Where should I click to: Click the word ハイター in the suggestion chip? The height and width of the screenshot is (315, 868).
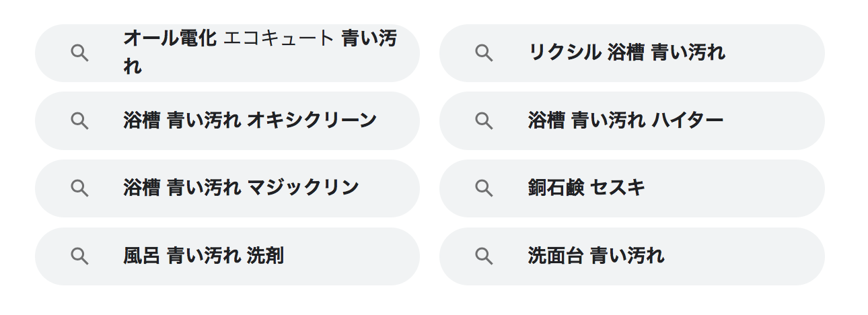[688, 121]
